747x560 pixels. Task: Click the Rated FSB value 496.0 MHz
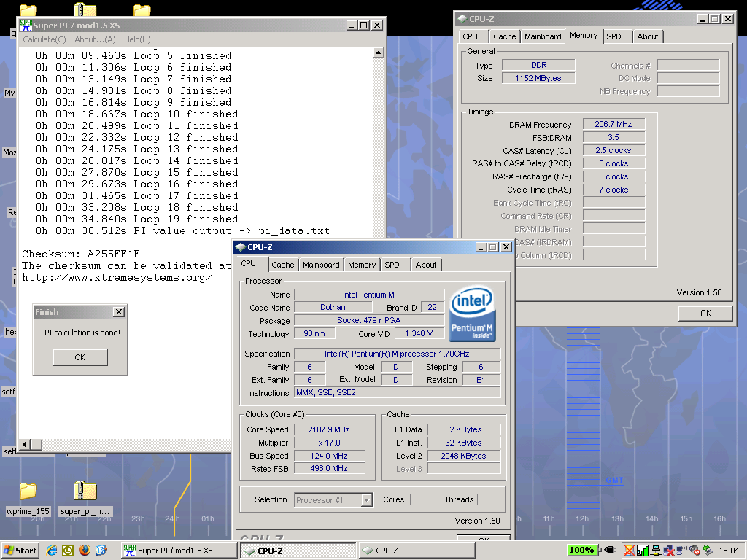329,469
